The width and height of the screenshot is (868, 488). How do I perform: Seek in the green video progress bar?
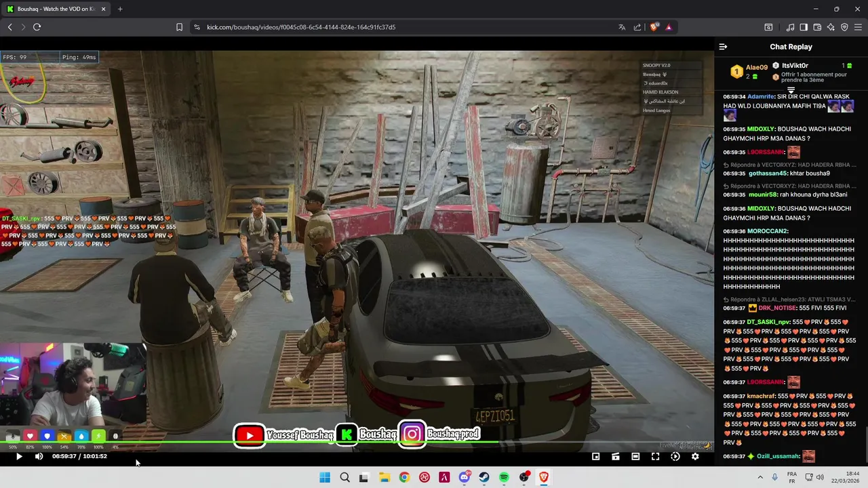(x=357, y=443)
